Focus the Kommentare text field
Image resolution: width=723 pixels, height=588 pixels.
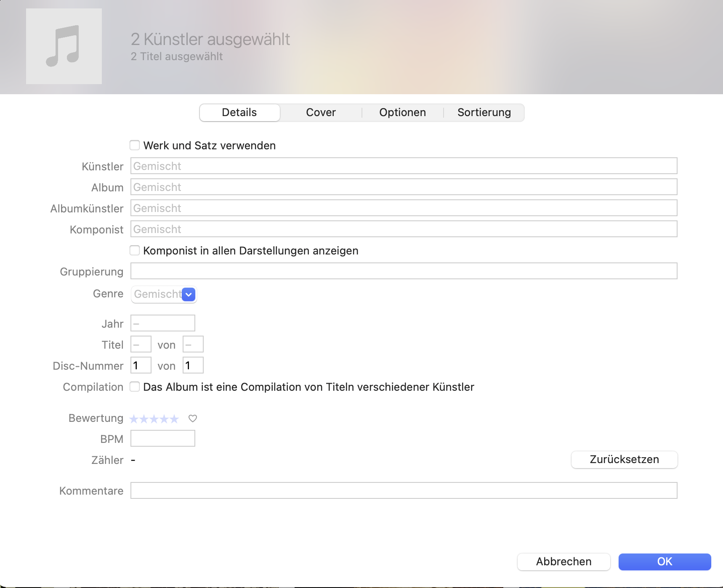(404, 491)
